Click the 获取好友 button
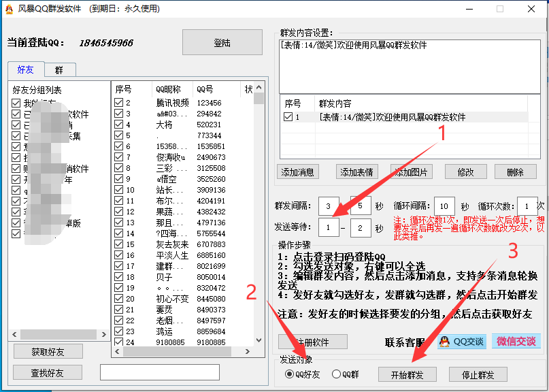This screenshot has height=392, width=549. [48, 351]
